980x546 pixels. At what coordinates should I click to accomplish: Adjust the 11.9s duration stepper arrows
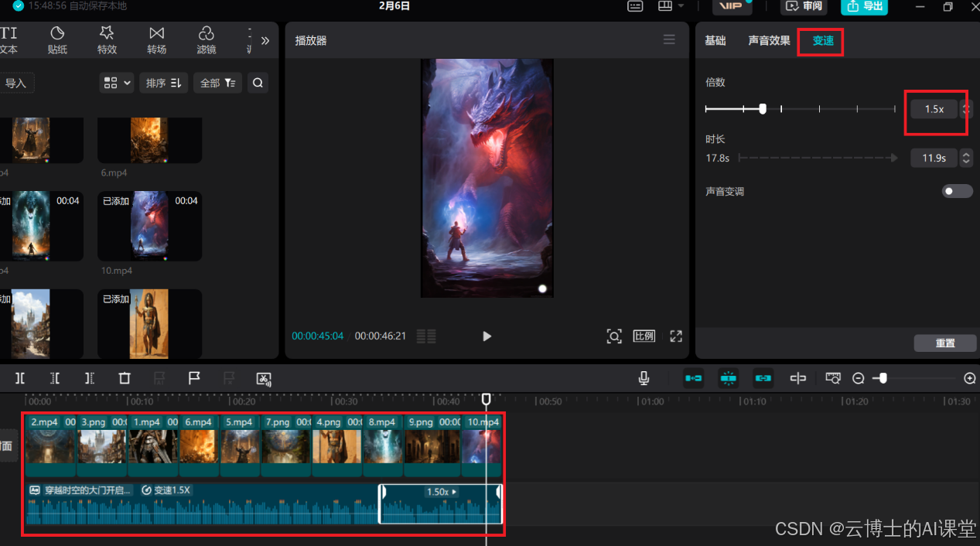coord(966,158)
